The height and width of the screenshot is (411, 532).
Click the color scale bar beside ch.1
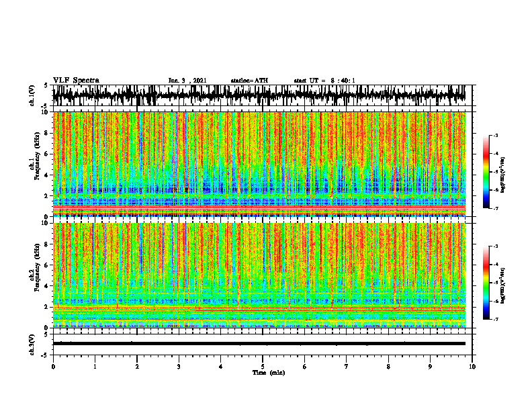click(486, 171)
